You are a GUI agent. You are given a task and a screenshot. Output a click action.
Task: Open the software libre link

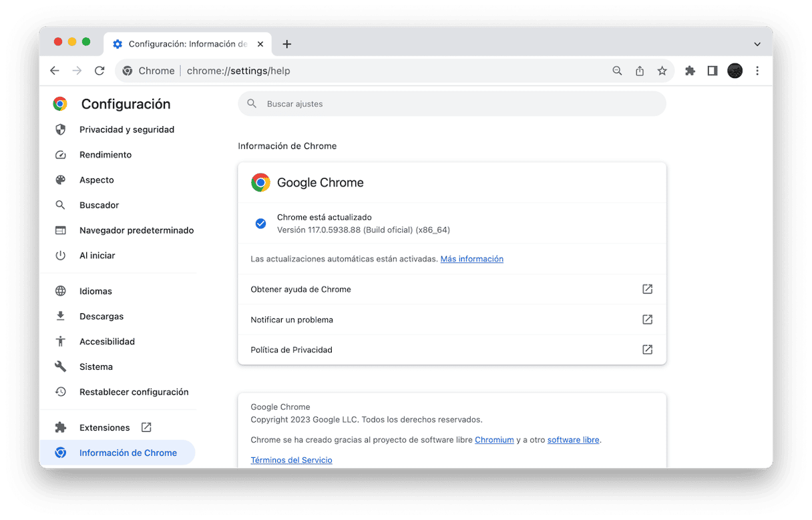(x=573, y=440)
